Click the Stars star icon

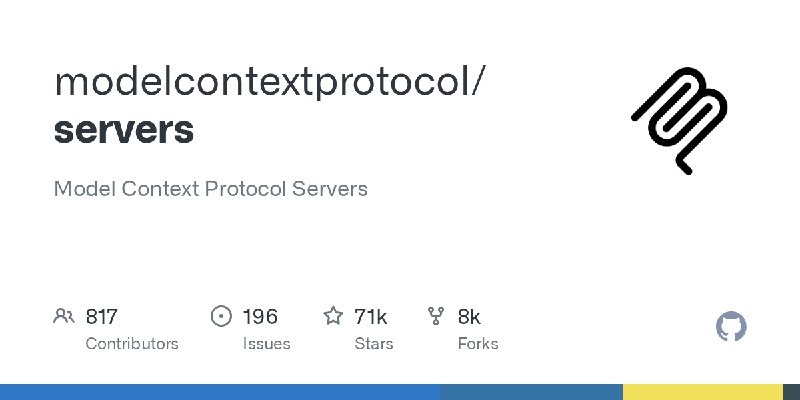(333, 316)
